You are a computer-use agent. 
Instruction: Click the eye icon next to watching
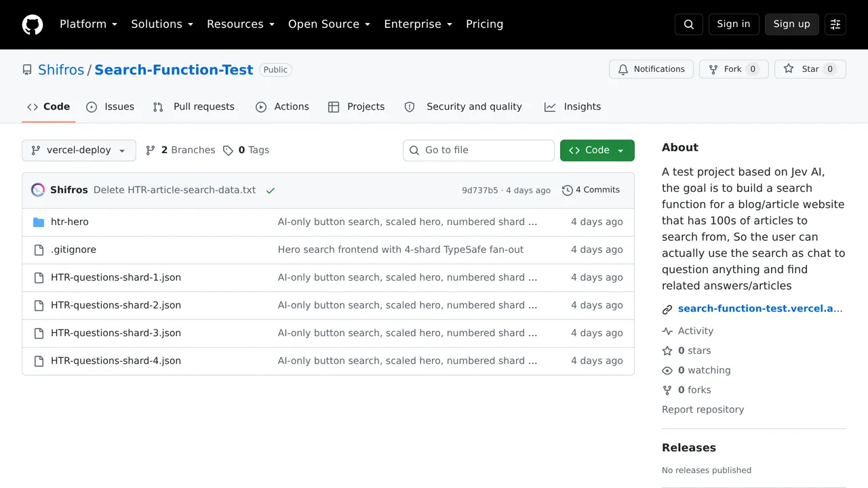(667, 370)
